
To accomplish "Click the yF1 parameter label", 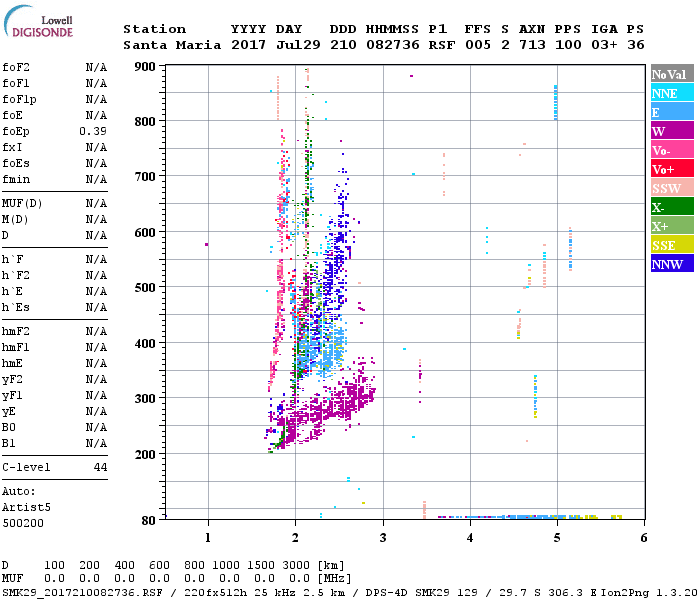I will tap(12, 396).
